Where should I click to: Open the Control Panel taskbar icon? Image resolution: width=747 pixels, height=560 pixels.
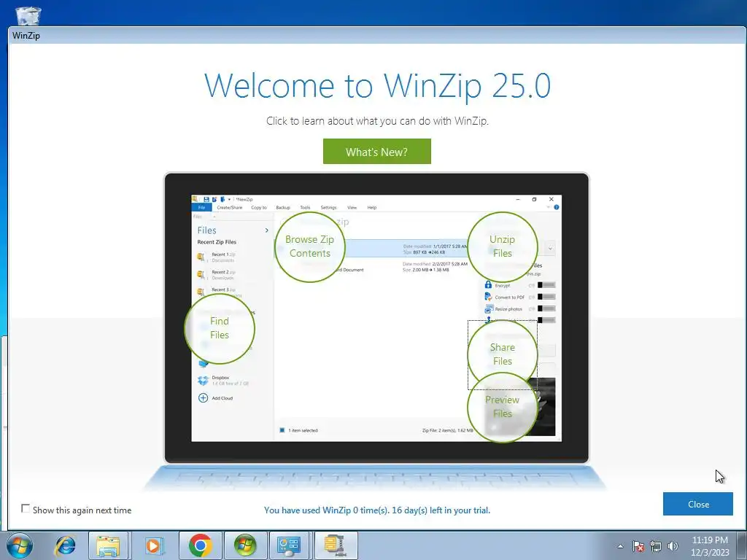coord(289,545)
